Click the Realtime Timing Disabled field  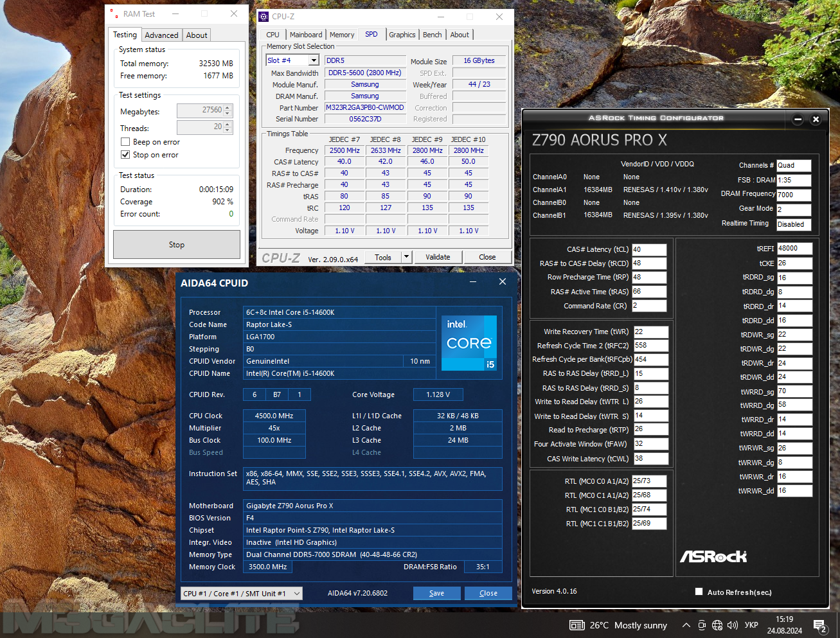pyautogui.click(x=794, y=224)
